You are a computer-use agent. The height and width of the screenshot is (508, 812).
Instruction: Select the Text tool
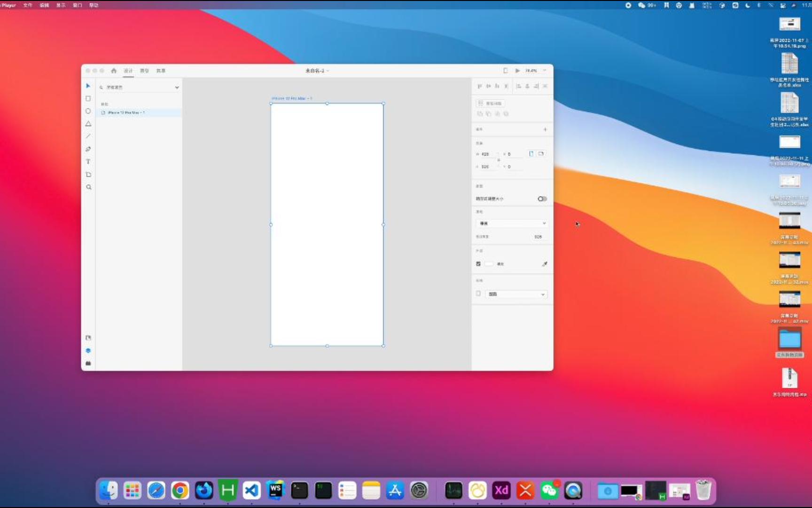[x=88, y=161]
